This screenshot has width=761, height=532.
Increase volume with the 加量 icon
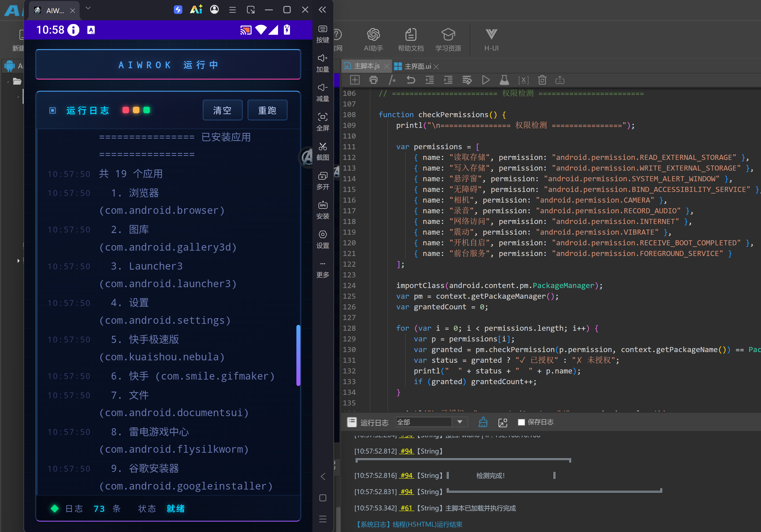323,63
